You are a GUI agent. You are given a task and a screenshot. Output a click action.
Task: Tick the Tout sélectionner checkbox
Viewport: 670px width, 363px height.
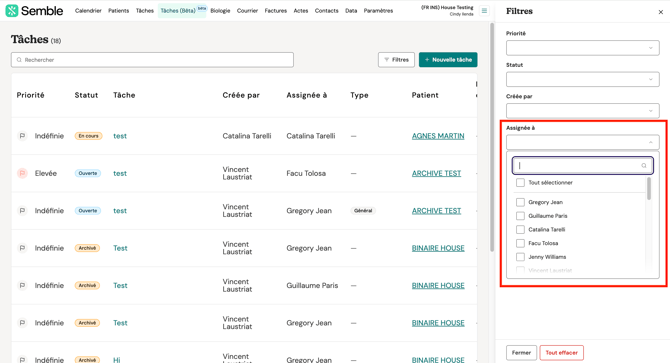point(520,183)
